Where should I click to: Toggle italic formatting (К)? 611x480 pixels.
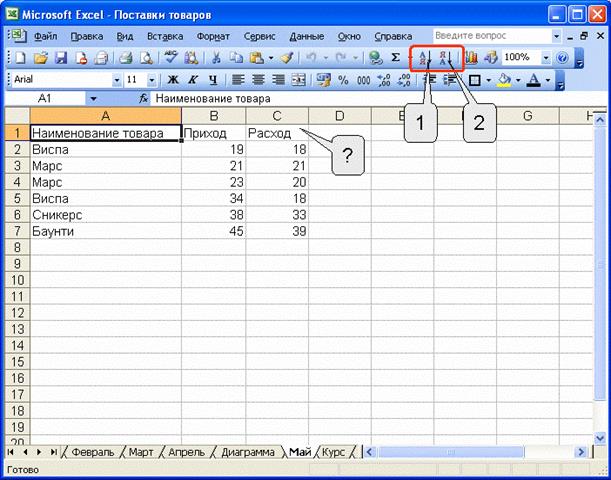pyautogui.click(x=192, y=80)
